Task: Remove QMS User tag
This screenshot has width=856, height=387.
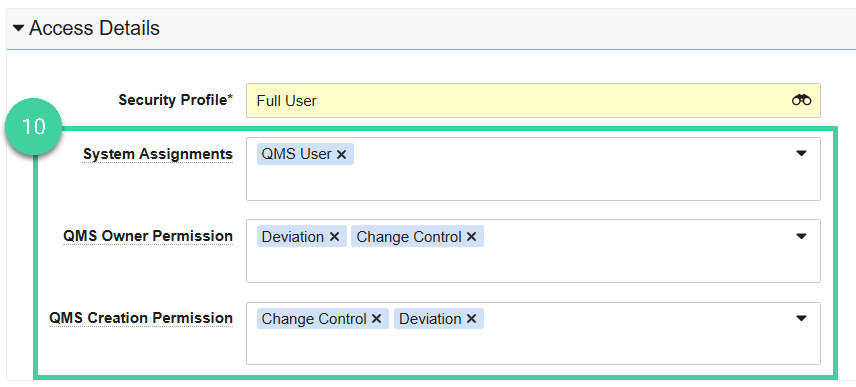Action: pyautogui.click(x=341, y=154)
